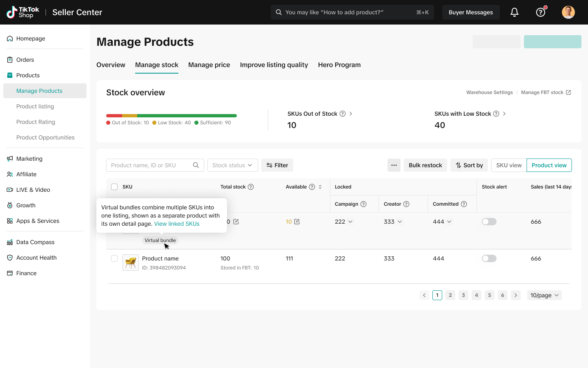Screen dimensions: 588x368
Task: Open the Stock status dropdown
Action: pos(232,165)
